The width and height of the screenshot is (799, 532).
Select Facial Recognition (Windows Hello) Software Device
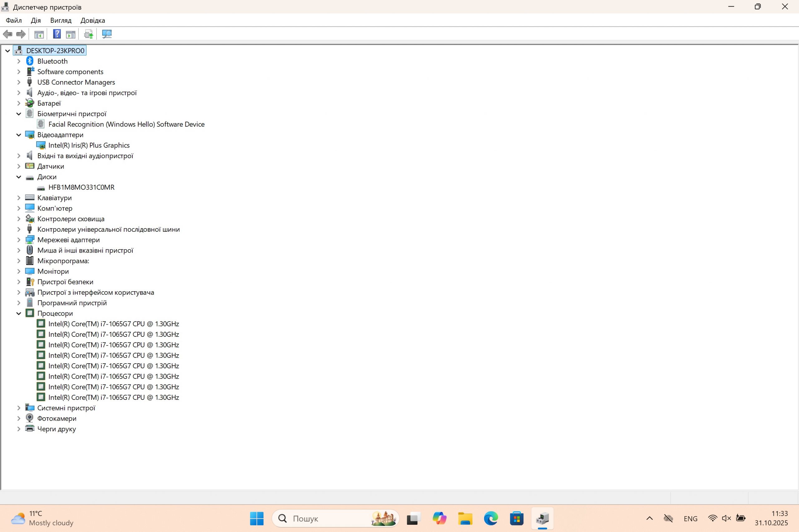coord(126,124)
